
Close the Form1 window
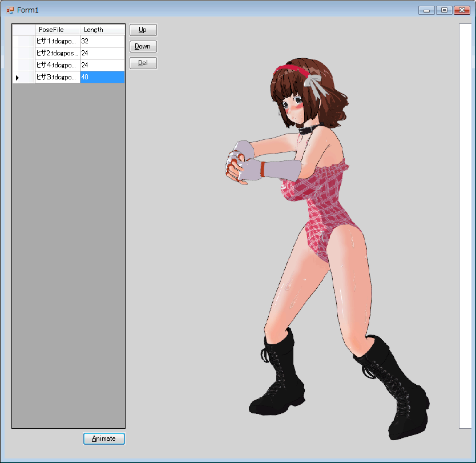click(x=462, y=10)
